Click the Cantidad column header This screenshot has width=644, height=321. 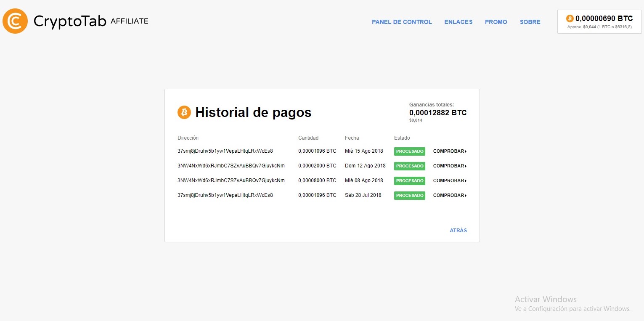(x=308, y=138)
